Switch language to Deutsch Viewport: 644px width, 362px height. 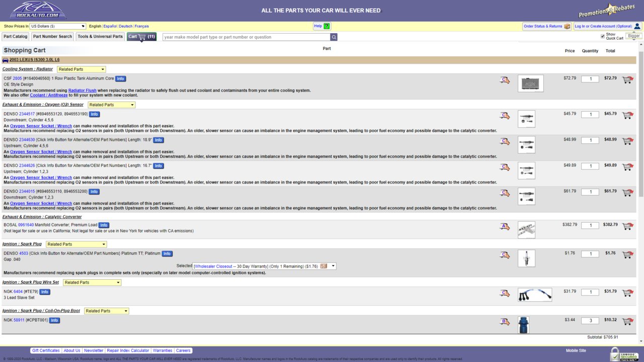126,26
